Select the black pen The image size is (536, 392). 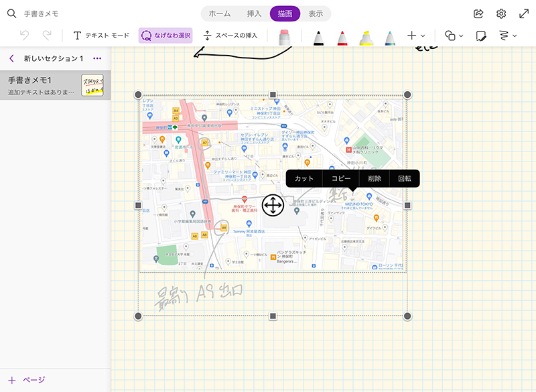318,38
